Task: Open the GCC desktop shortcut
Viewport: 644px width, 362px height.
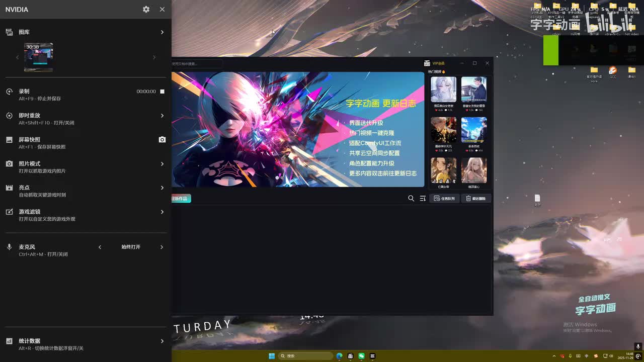Action: tap(613, 72)
